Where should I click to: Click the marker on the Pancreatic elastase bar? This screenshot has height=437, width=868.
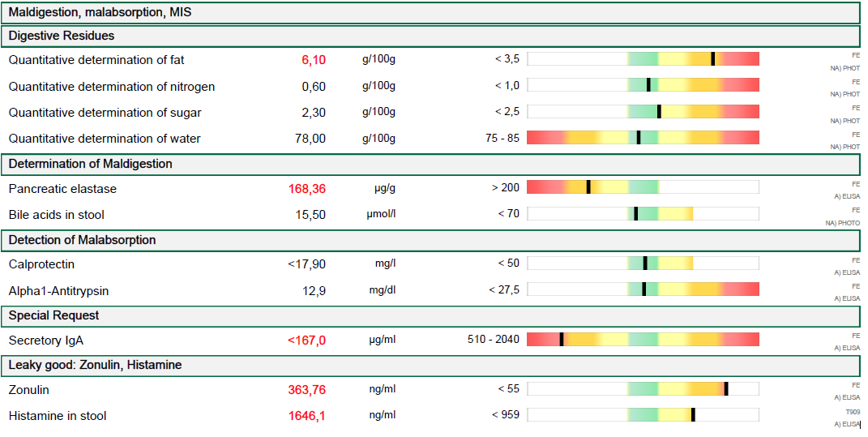tap(588, 187)
